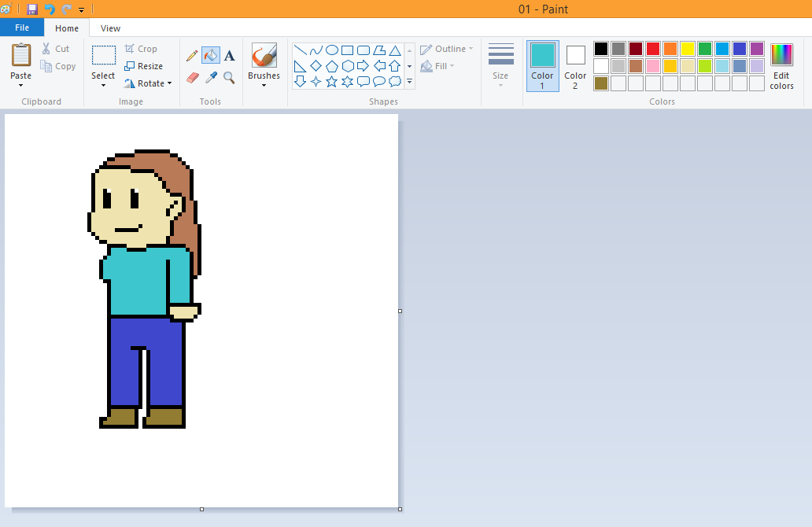The image size is (812, 527).
Task: Open the Rotate dropdown
Action: click(148, 83)
